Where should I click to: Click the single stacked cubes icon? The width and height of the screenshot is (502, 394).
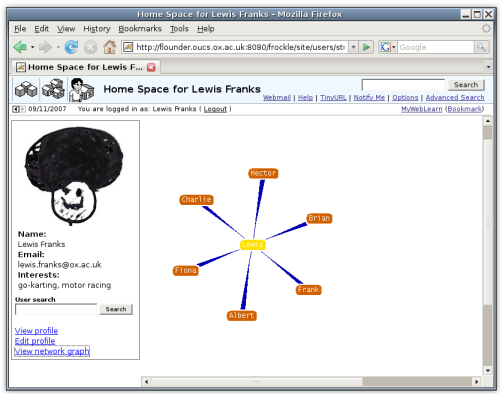pos(26,89)
